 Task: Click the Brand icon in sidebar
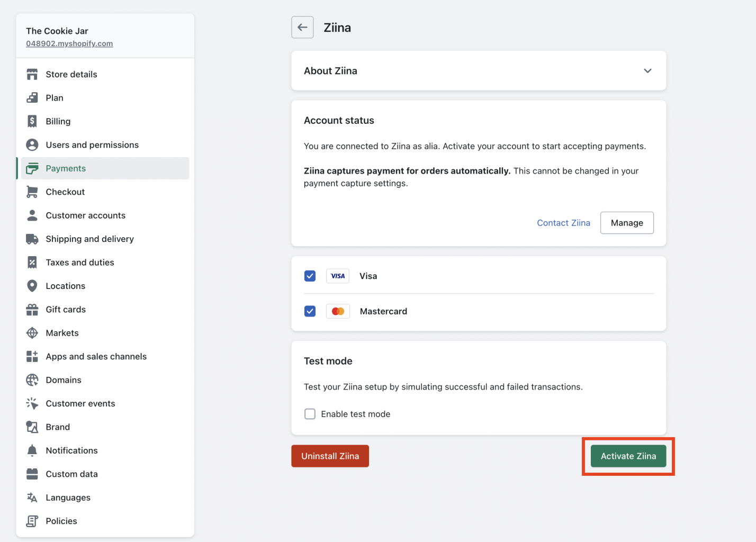[32, 427]
